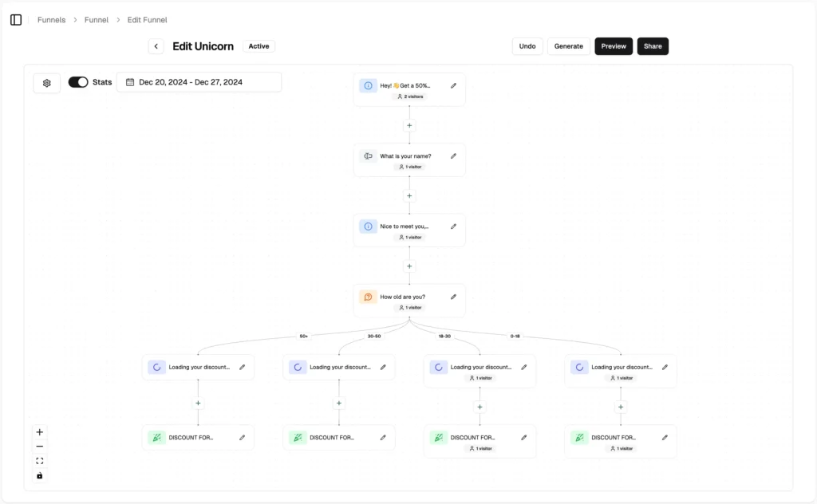Image resolution: width=817 pixels, height=504 pixels.
Task: Open canvas settings with the gear icon
Action: point(47,83)
